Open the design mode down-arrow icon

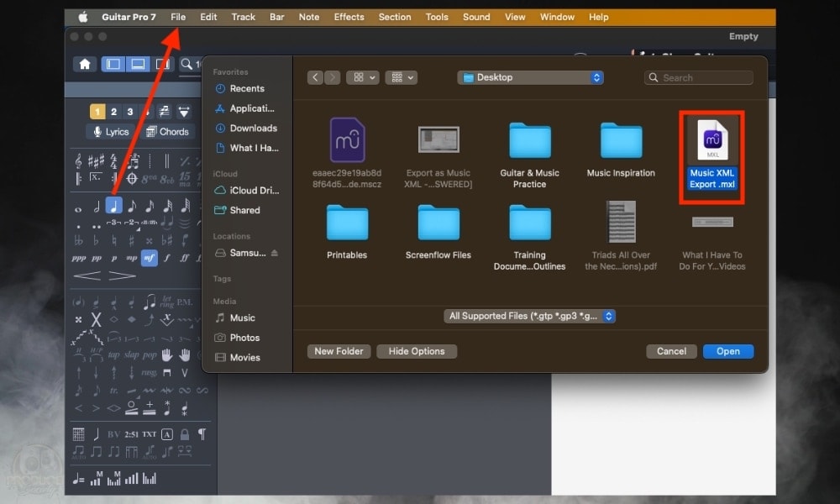coord(184,112)
